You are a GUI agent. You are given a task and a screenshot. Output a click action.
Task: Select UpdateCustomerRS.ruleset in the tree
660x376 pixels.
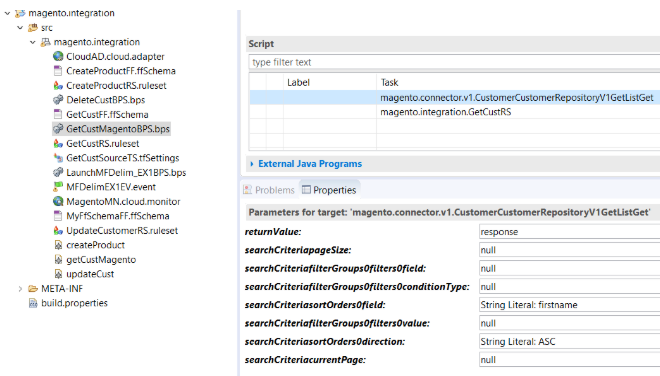click(x=122, y=231)
